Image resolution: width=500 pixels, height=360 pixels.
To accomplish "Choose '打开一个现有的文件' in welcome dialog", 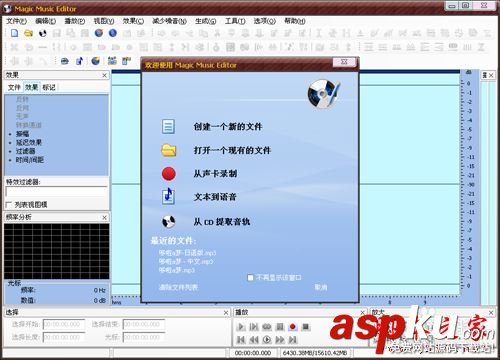I will [x=232, y=150].
